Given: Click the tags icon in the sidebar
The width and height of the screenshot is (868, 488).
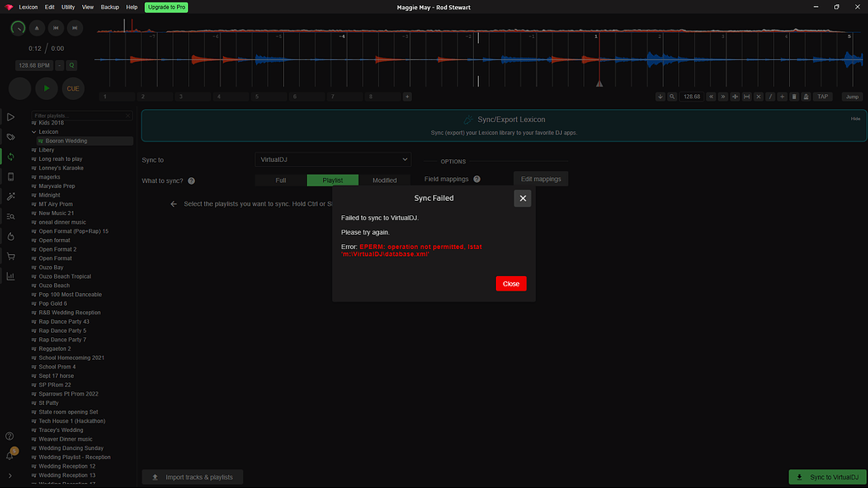Looking at the screenshot, I should pyautogui.click(x=10, y=136).
